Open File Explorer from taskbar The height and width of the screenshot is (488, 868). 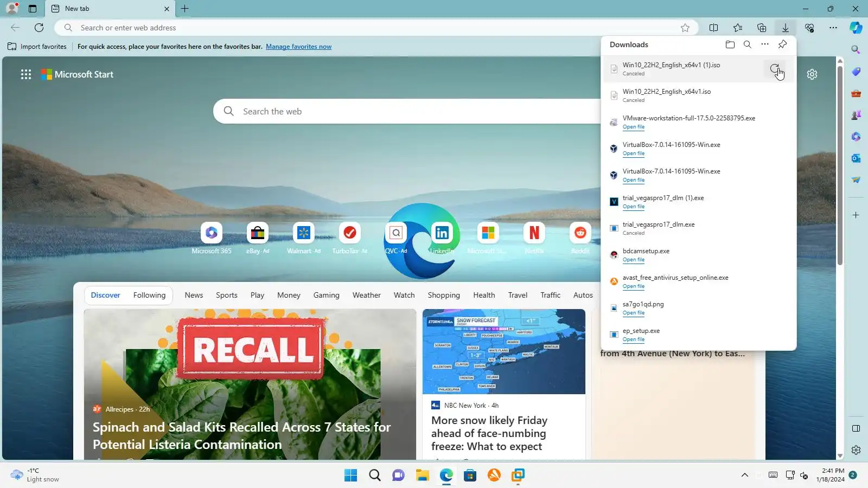pos(423,476)
